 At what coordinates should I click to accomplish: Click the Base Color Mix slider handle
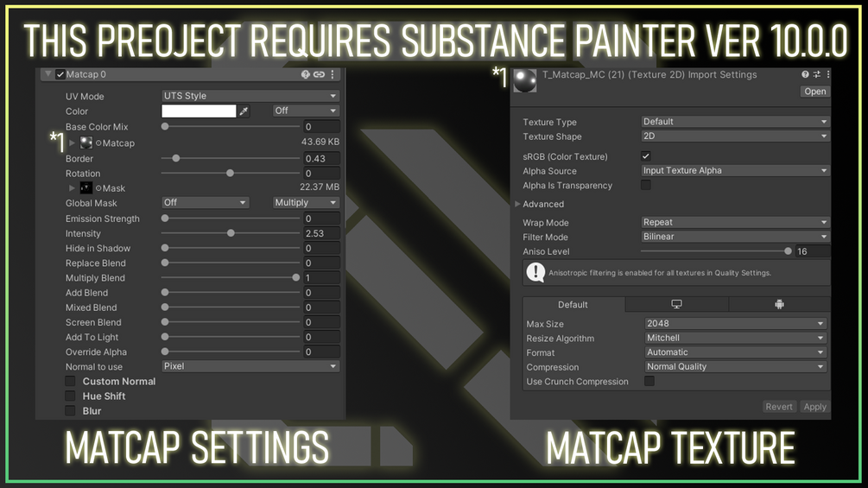[165, 126]
